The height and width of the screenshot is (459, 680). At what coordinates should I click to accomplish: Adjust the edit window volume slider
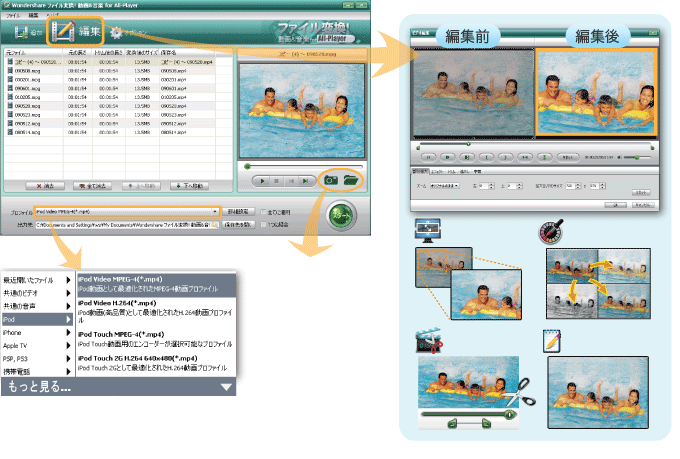(637, 157)
